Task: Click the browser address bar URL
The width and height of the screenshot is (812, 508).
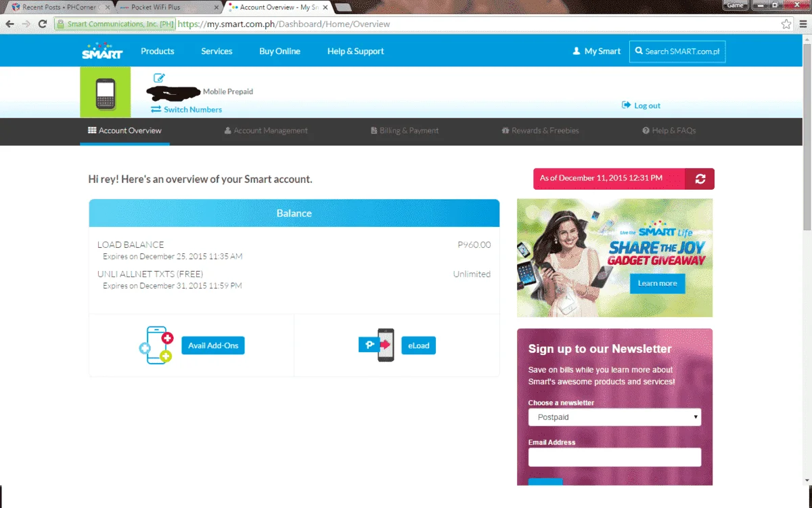Action: click(x=284, y=24)
